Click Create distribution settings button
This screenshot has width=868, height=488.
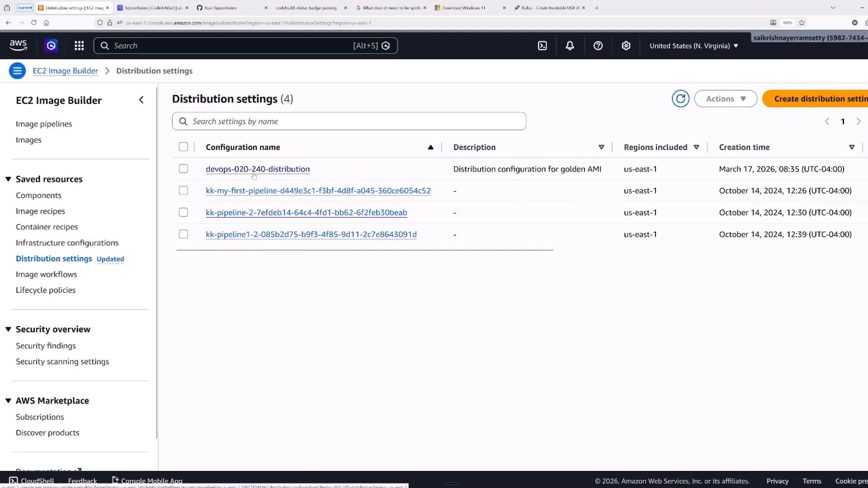(x=815, y=99)
